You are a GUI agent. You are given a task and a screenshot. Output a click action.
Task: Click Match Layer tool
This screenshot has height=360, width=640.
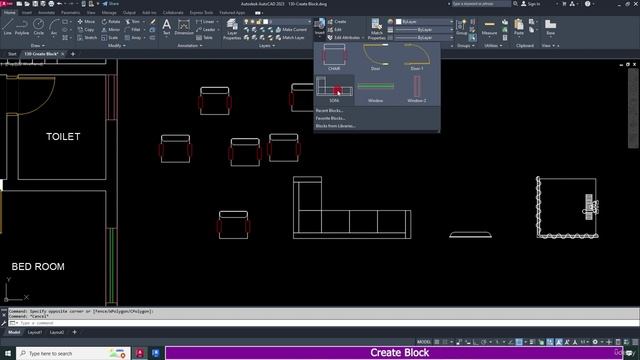coord(290,38)
